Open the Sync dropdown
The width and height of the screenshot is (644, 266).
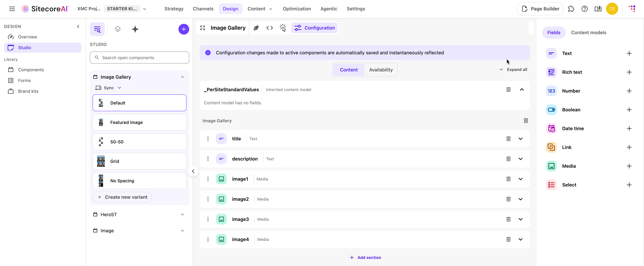[x=109, y=88]
